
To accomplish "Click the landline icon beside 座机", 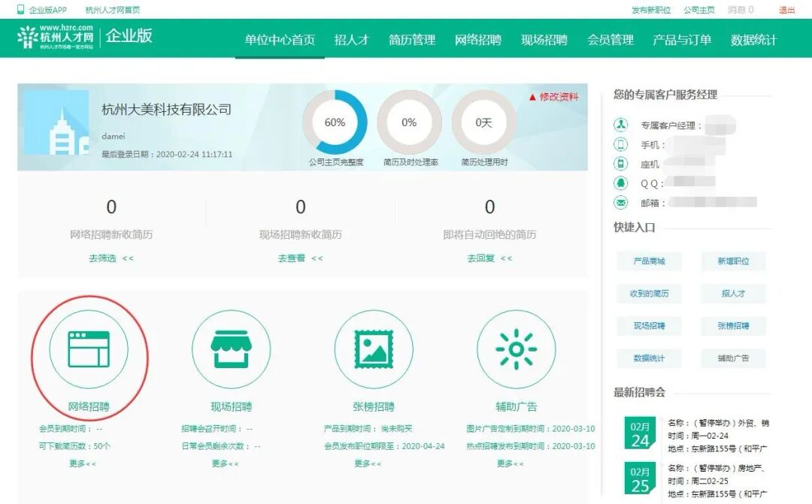I will (x=620, y=164).
